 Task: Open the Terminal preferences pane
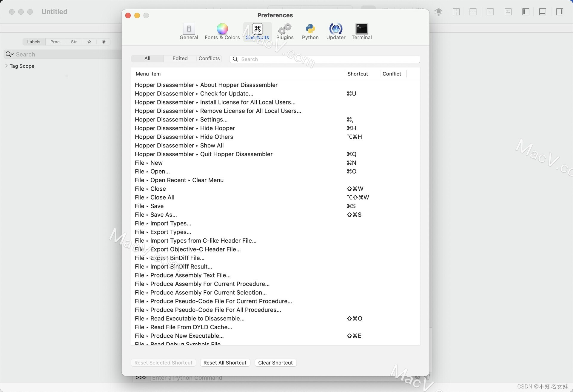pyautogui.click(x=361, y=31)
